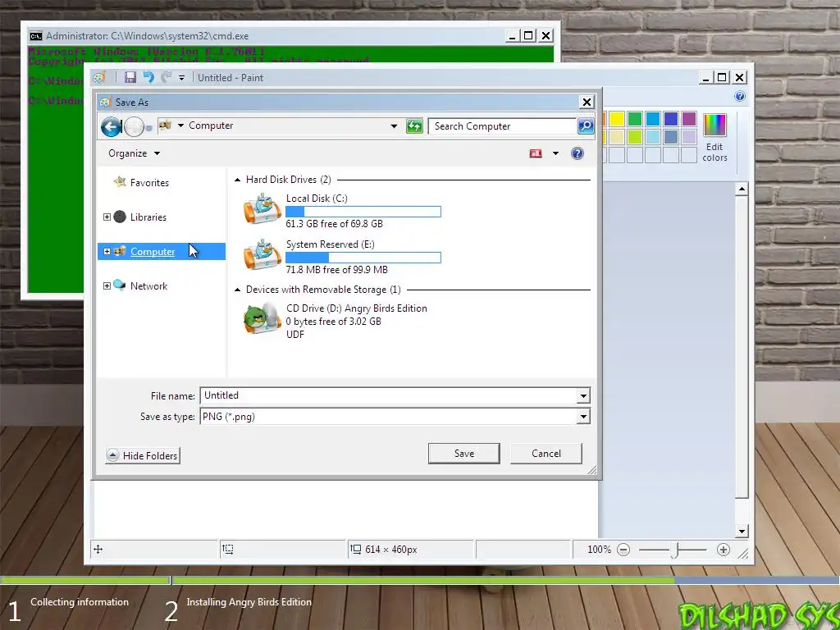Click the Paint zoom in plus button
Viewport: 840px width, 630px height.
pyautogui.click(x=724, y=550)
